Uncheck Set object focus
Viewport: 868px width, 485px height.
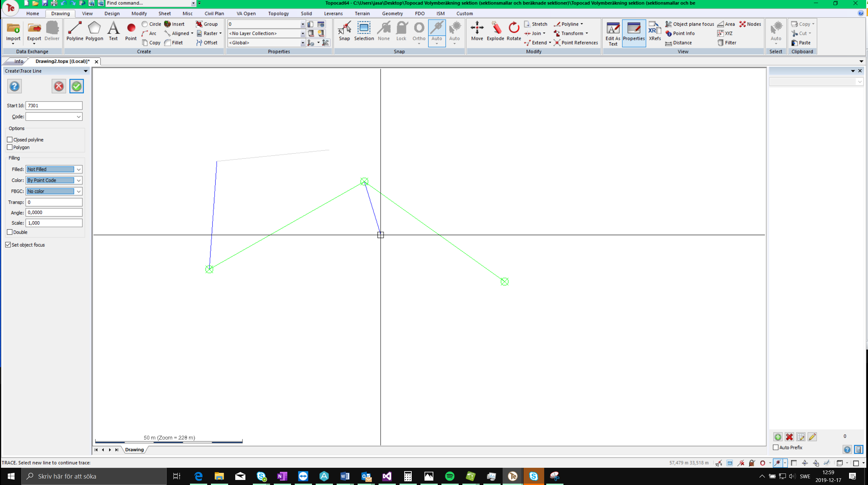8,245
